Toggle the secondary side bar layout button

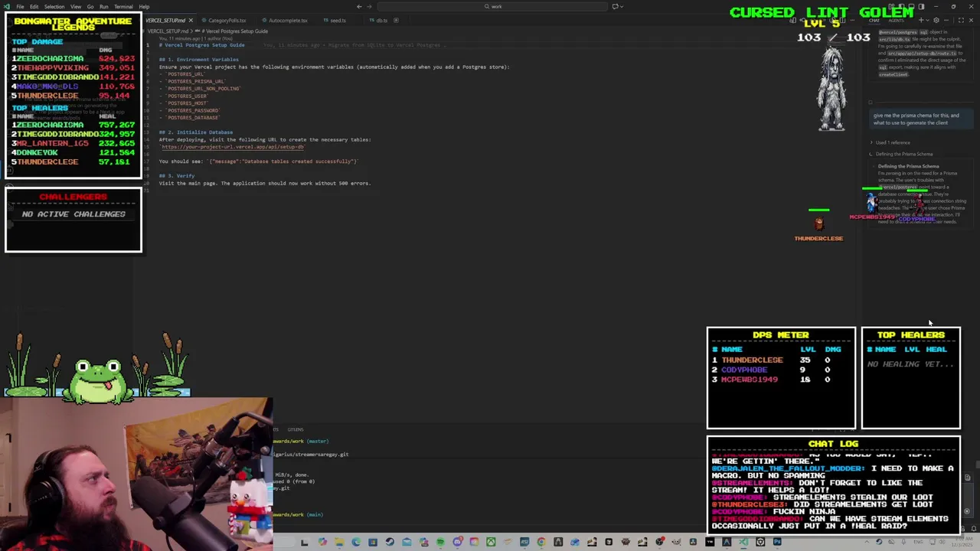pos(921,6)
